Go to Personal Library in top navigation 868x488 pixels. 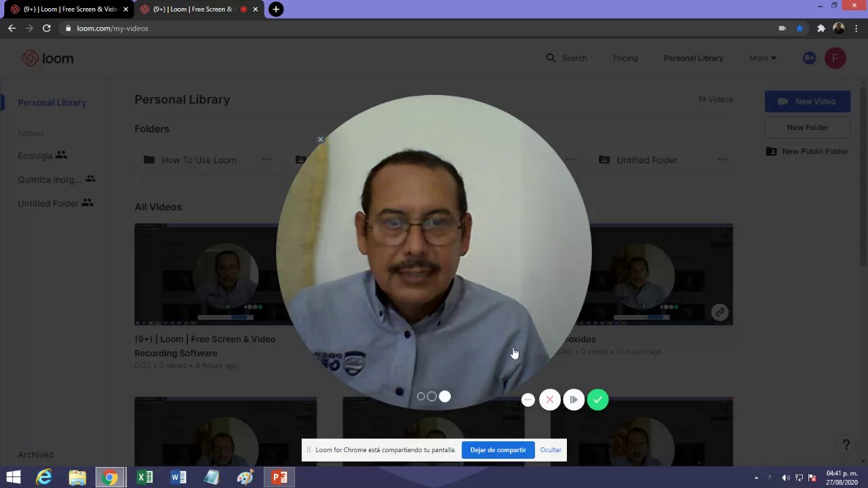pyautogui.click(x=693, y=58)
